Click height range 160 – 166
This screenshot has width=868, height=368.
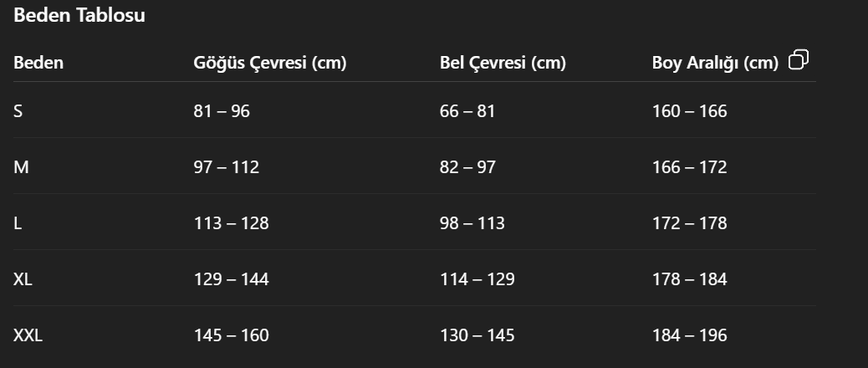click(689, 111)
